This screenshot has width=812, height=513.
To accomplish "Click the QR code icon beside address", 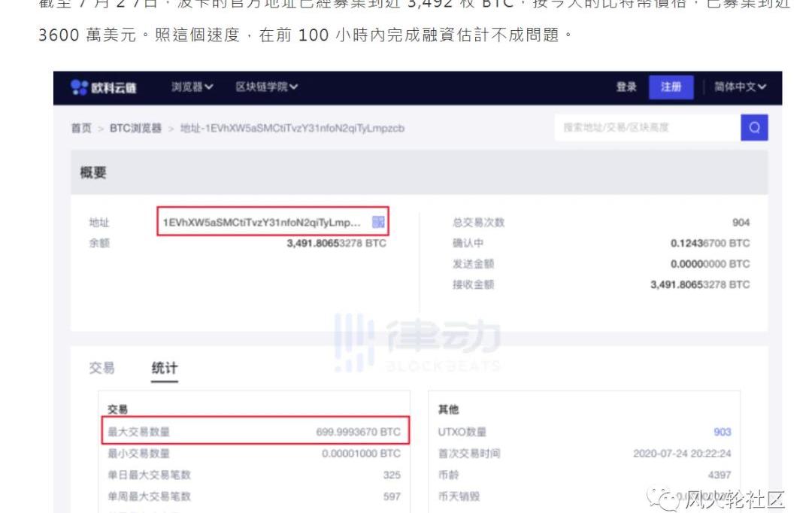I will click(378, 223).
